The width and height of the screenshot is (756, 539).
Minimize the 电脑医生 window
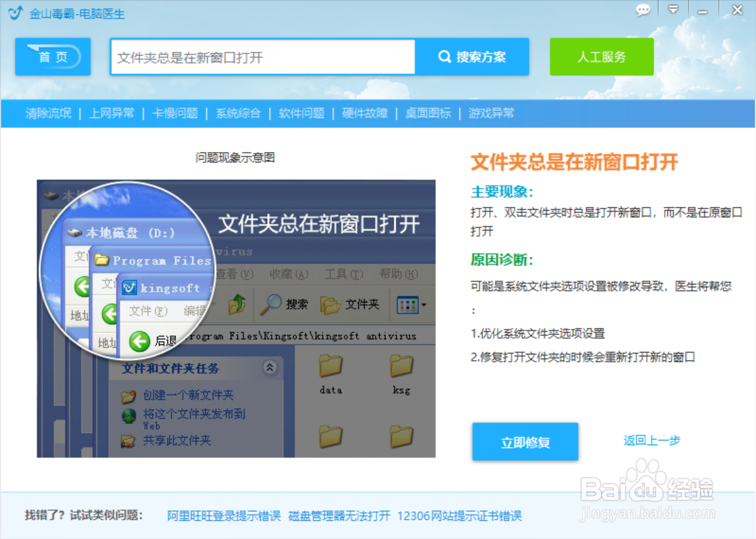pos(702,11)
